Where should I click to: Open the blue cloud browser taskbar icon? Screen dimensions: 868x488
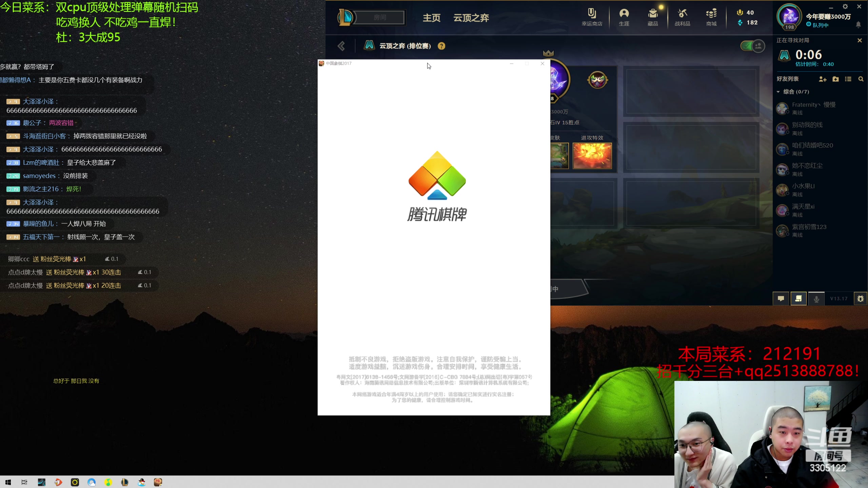[x=92, y=482]
